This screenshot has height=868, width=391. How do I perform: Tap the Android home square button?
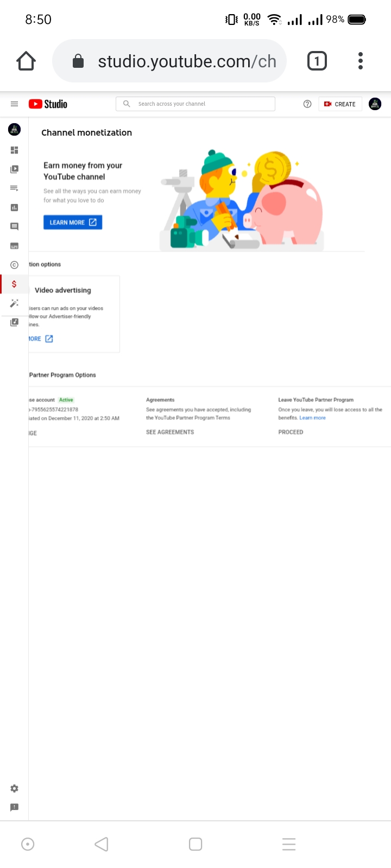click(195, 844)
